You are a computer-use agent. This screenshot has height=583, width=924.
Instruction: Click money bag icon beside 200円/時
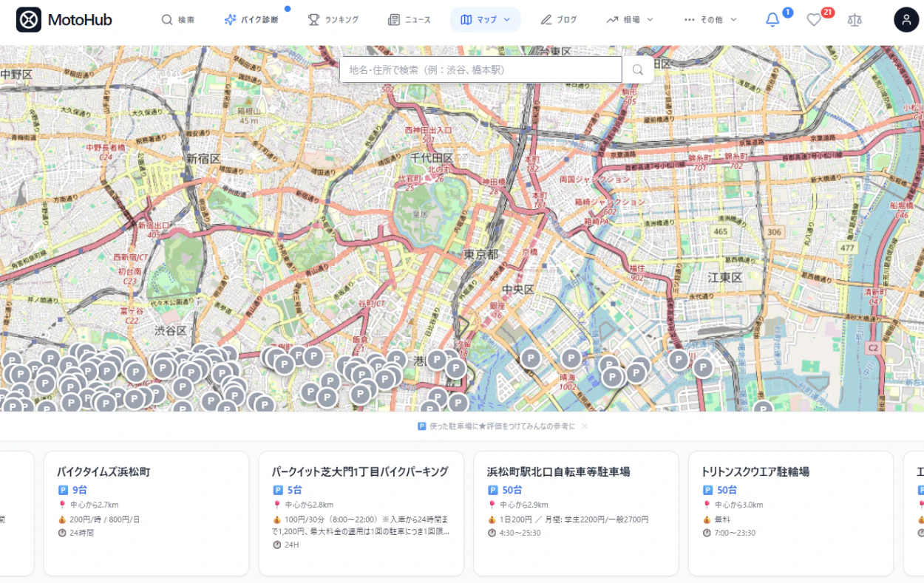pos(62,519)
